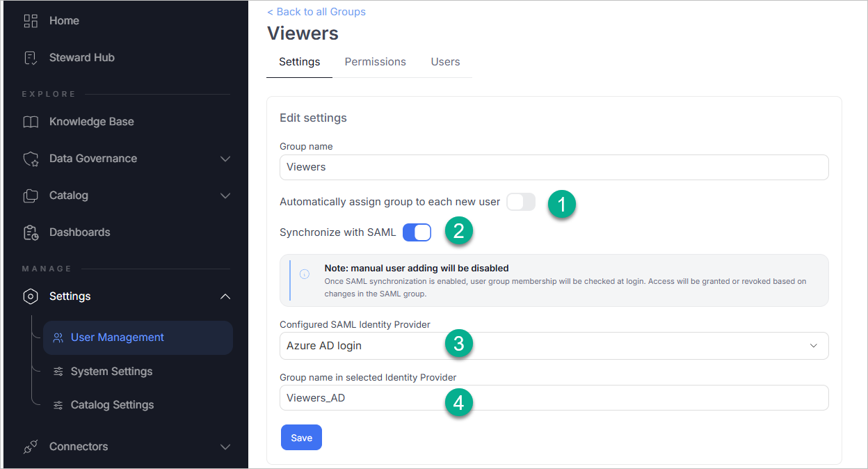Click the Data Governance label
The height and width of the screenshot is (469, 868).
point(93,159)
